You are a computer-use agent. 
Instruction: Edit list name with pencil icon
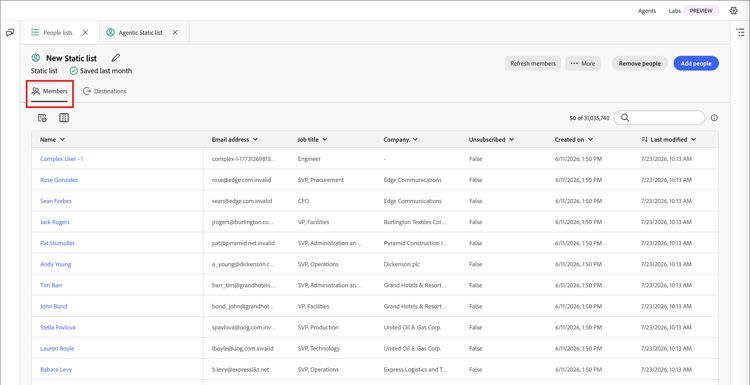click(x=116, y=58)
